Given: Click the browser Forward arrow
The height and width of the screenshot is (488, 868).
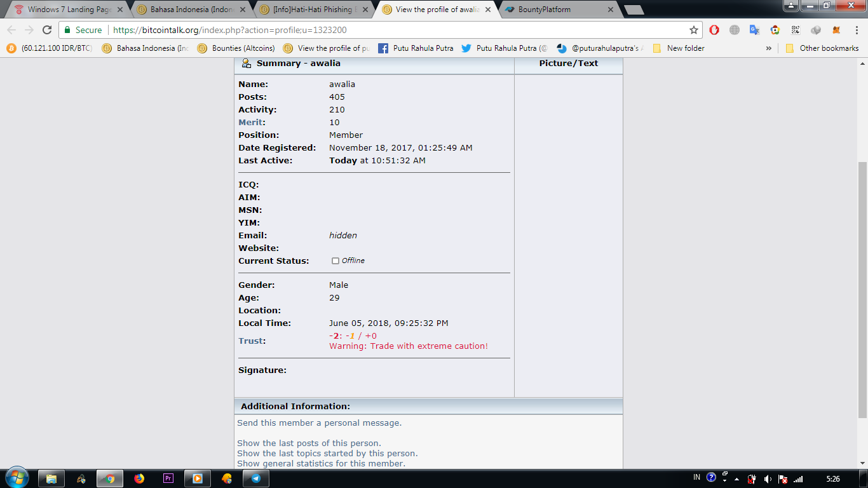Looking at the screenshot, I should point(29,30).
